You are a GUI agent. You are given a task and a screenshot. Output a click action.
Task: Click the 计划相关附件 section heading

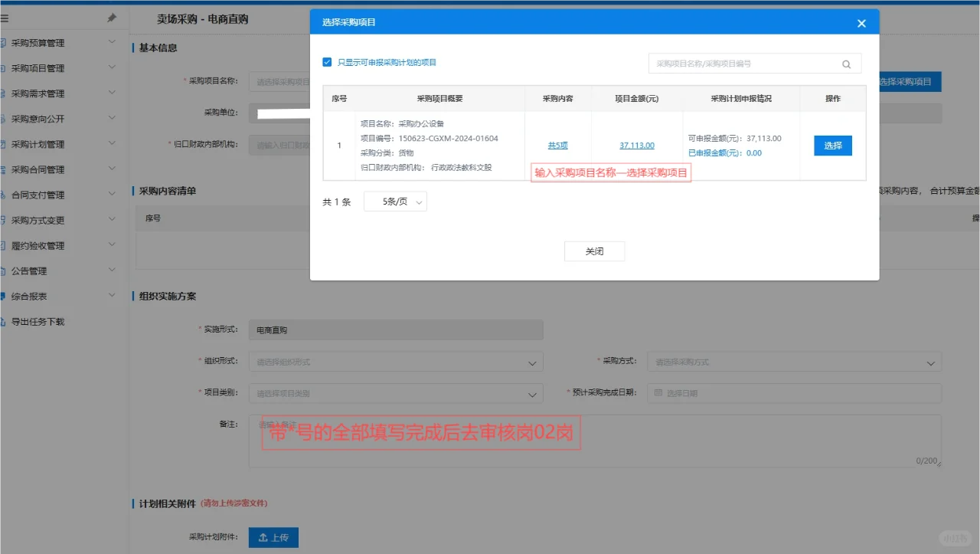click(x=167, y=503)
